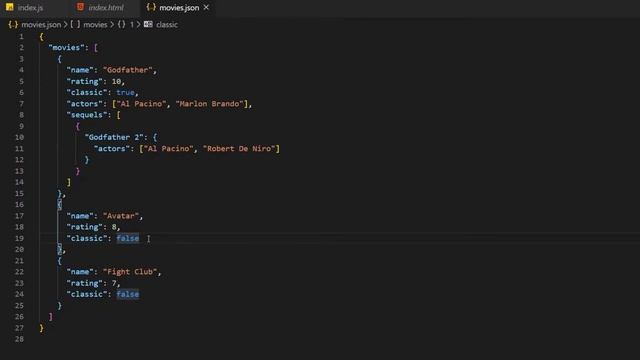Click the "Al Pacino" string on line 7
This screenshot has width=640, height=360.
click(141, 104)
